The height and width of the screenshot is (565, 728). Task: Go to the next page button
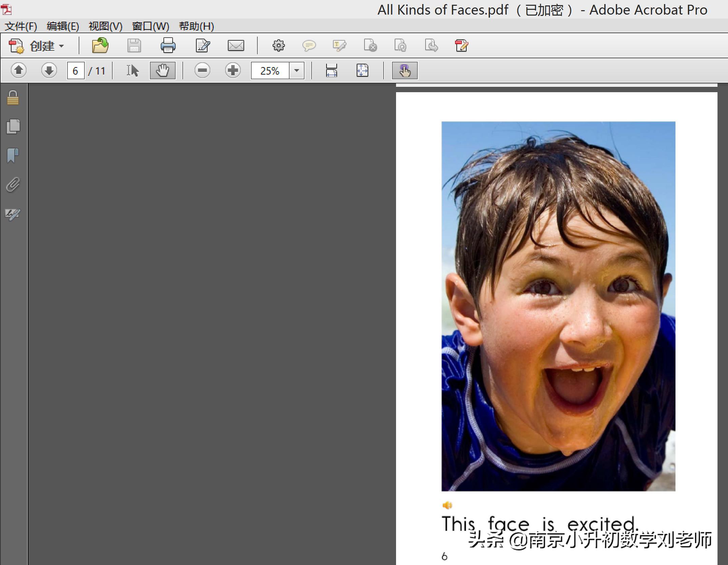[x=49, y=70]
